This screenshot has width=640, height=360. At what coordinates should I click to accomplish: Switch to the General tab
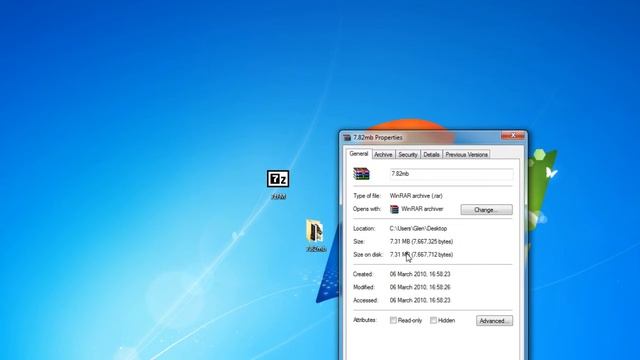pyautogui.click(x=359, y=154)
